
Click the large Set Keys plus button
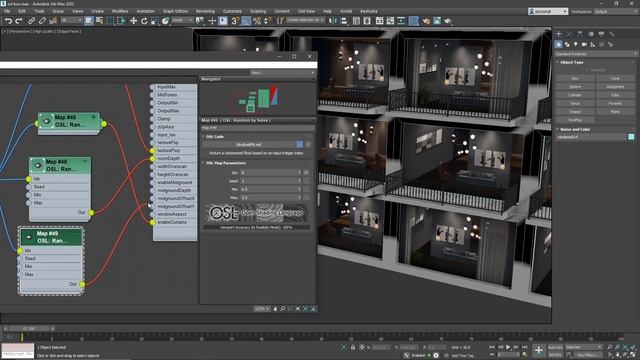click(x=539, y=350)
